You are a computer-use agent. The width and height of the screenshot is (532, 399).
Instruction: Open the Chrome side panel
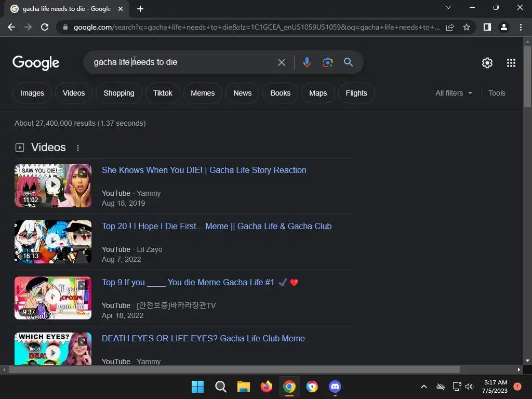pyautogui.click(x=487, y=27)
